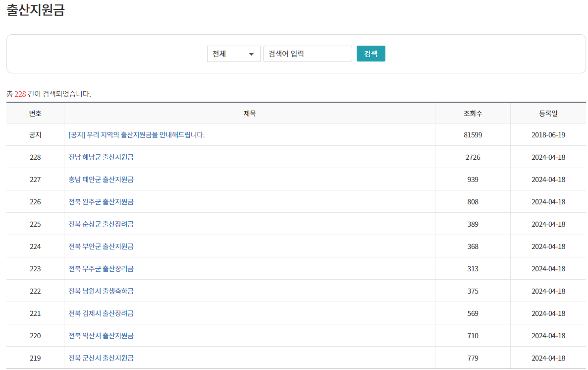The height and width of the screenshot is (370, 588).
Task: Click the 조회수 column header
Action: 473,114
